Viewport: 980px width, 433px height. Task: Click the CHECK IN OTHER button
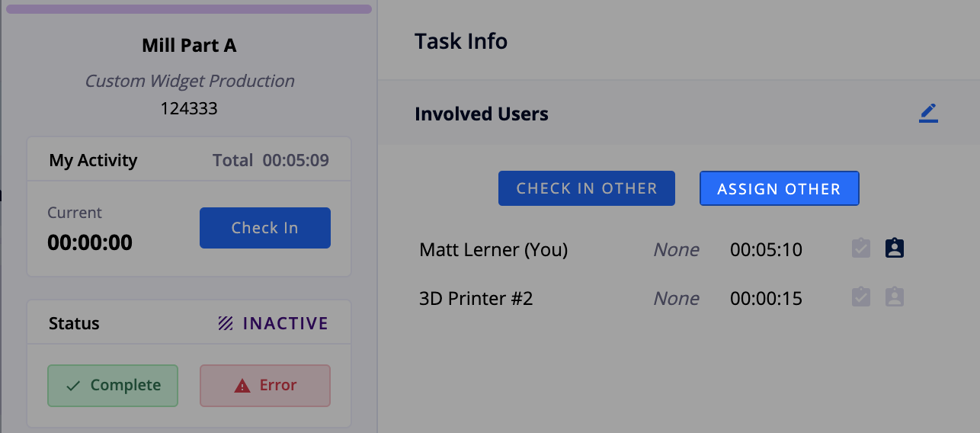[x=587, y=188]
